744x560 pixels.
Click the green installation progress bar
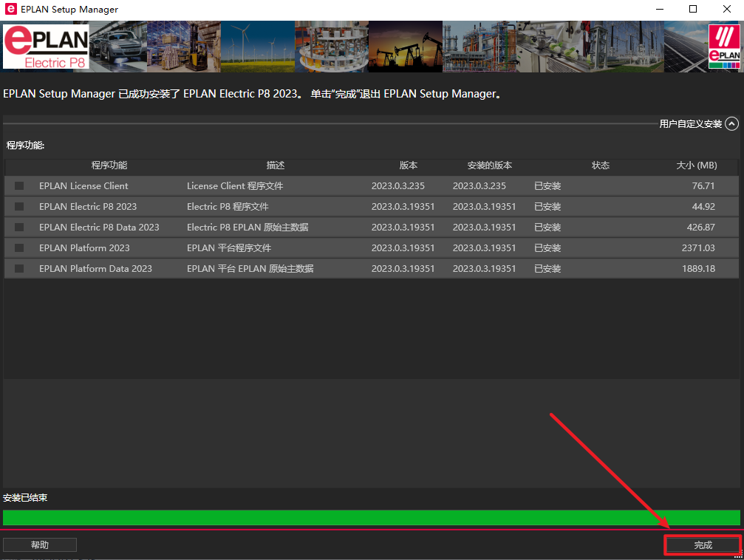pyautogui.click(x=371, y=517)
